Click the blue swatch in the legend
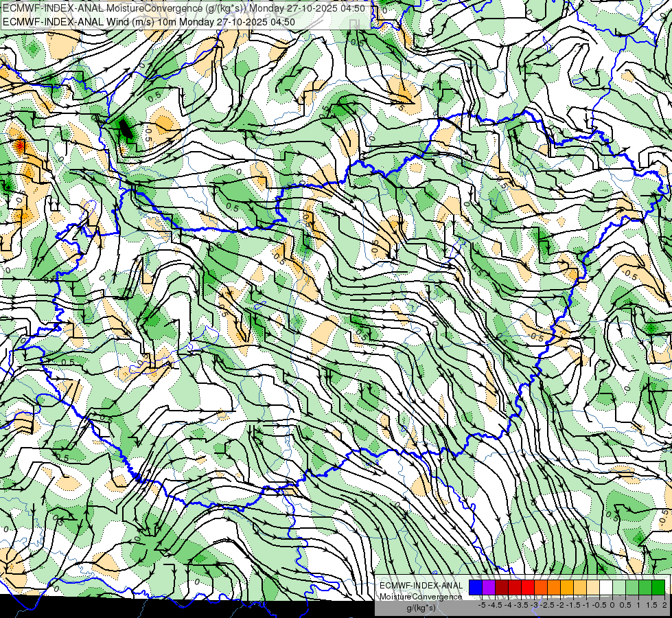Screen dimensions: 672x618 (476, 587)
